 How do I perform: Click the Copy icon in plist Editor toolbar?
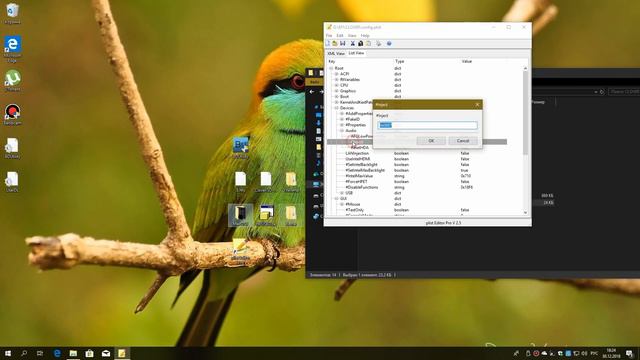point(360,43)
